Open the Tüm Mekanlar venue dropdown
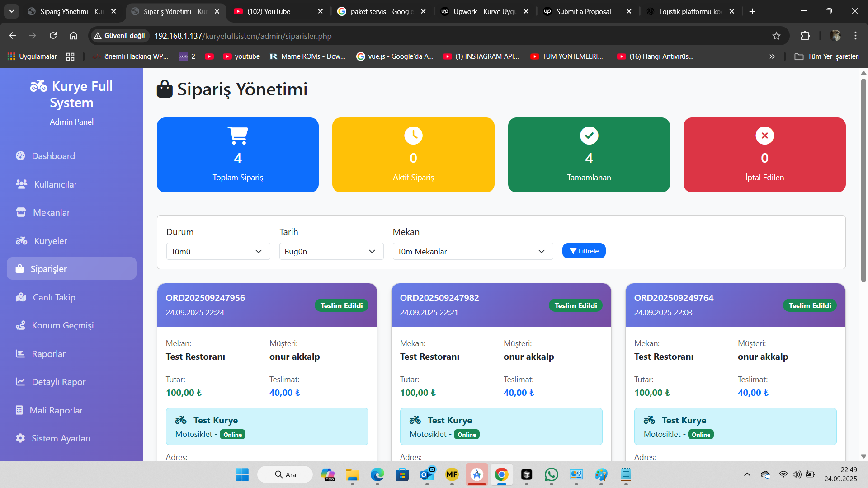This screenshot has height=488, width=868. (472, 251)
